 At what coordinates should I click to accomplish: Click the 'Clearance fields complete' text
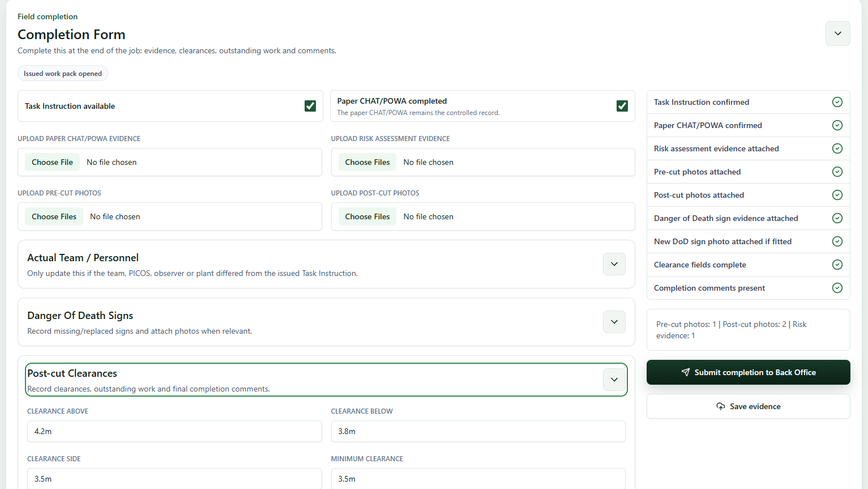tap(700, 265)
